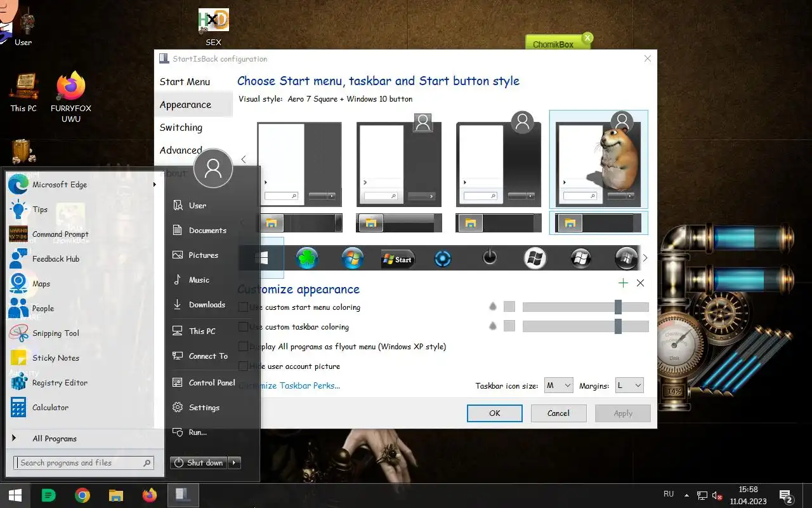The height and width of the screenshot is (508, 812).
Task: Select the Windows 10 logo start button style
Action: 261,258
